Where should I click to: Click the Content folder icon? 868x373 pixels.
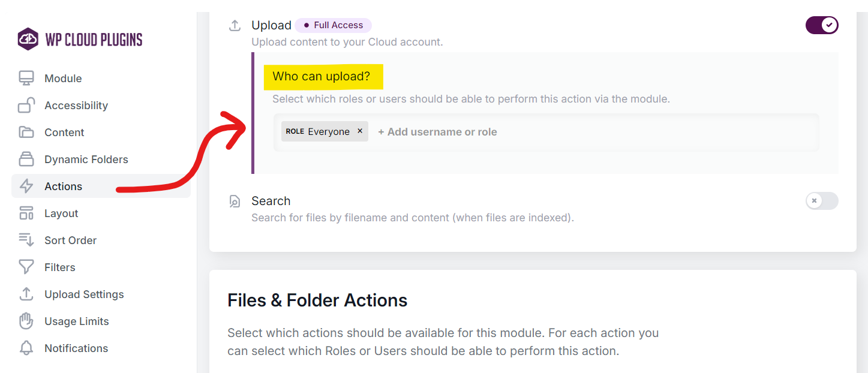[x=26, y=133]
